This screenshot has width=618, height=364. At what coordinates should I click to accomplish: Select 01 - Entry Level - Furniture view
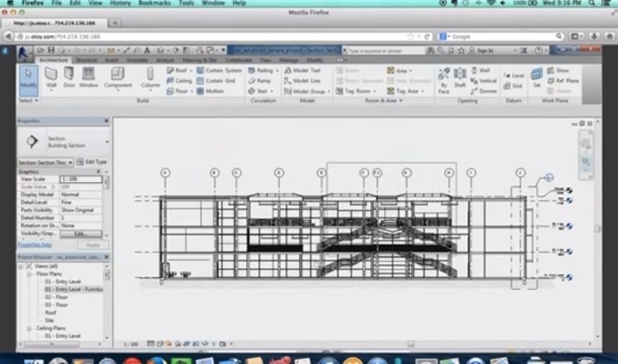pos(73,289)
